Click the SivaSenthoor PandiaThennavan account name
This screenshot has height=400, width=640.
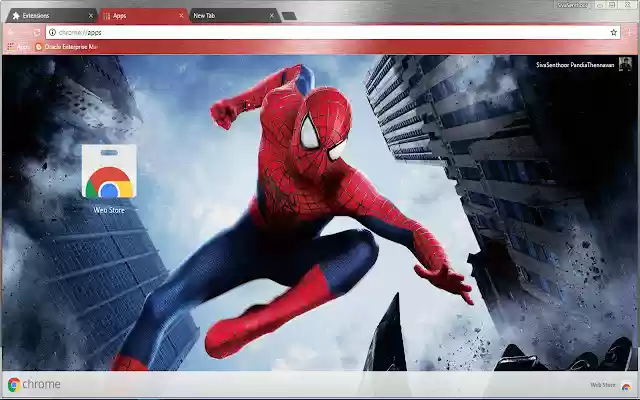[x=575, y=64]
